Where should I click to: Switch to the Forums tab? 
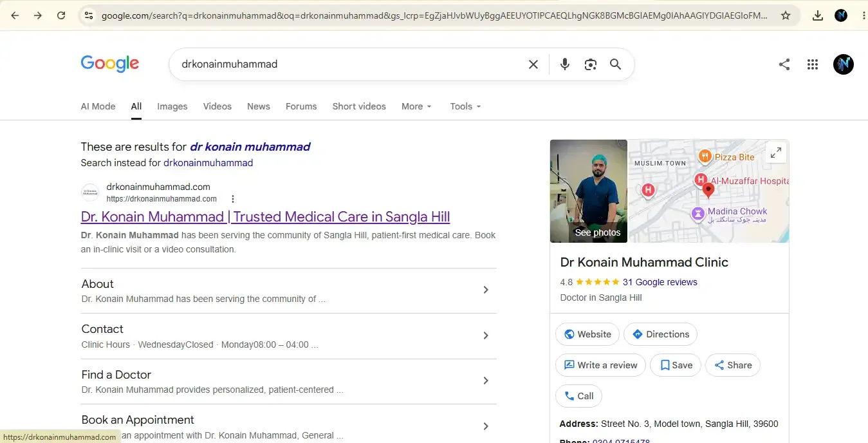coord(301,106)
